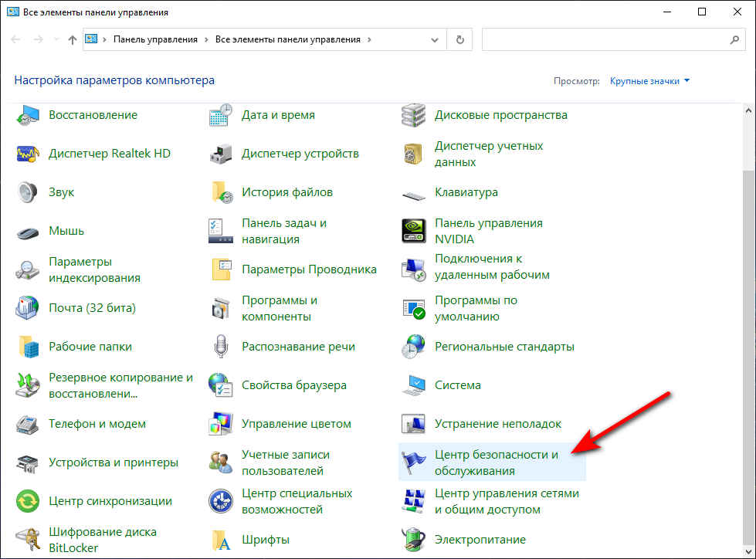The image size is (756, 559).
Task: Click in the control panel search field
Action: point(602,39)
